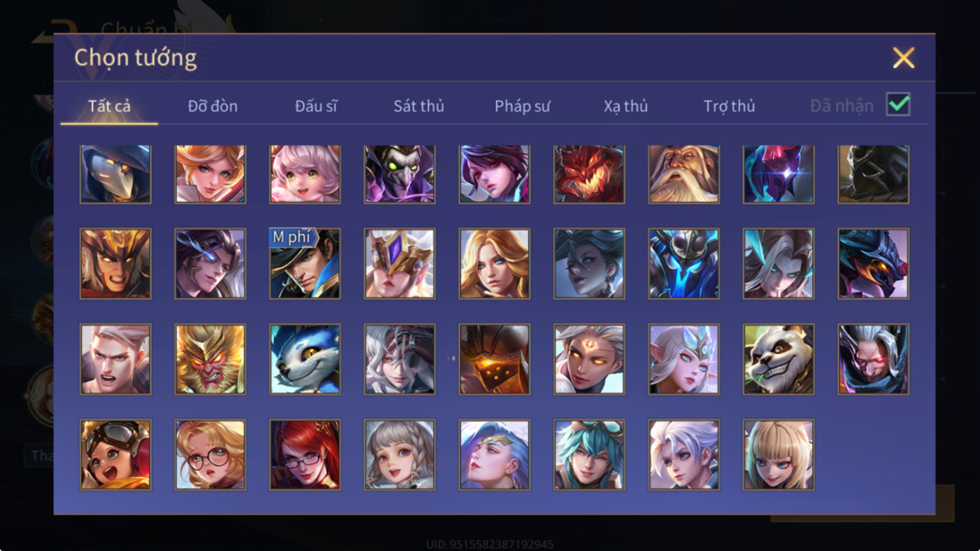Close the "Chọn tướng" dialog
The image size is (980, 551).
pos(903,57)
